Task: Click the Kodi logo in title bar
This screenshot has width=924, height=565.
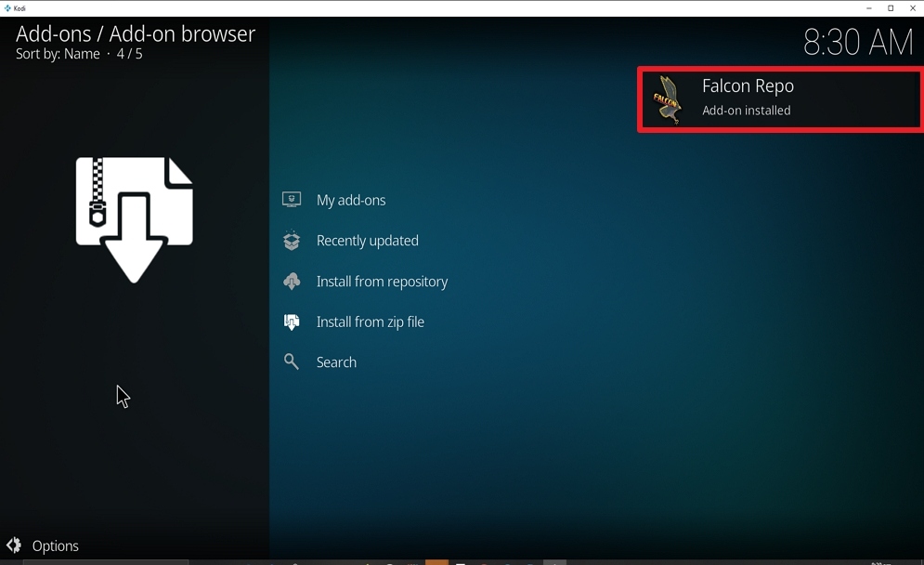Action: (7, 8)
